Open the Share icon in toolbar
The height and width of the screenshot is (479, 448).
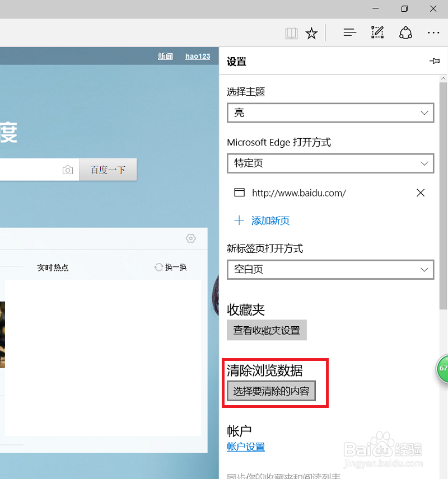coord(405,32)
